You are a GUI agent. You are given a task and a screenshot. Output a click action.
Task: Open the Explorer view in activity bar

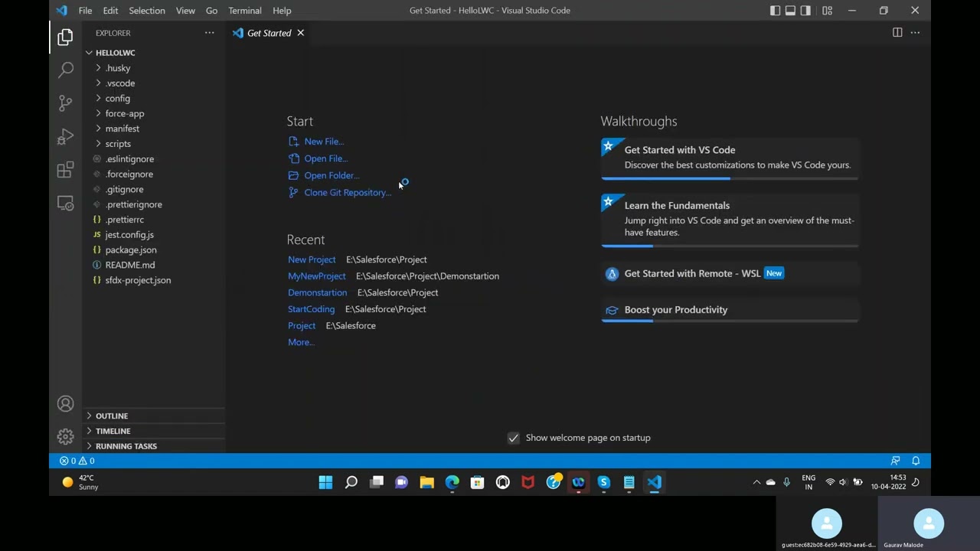click(x=65, y=37)
